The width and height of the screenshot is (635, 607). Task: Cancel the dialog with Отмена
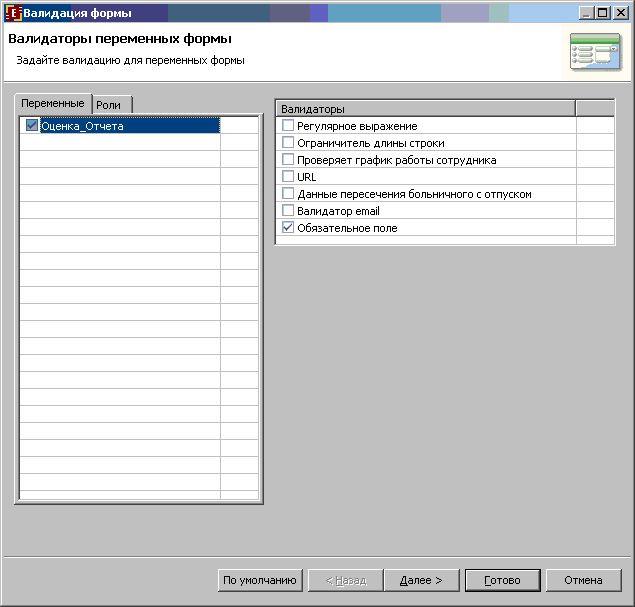pos(584,580)
